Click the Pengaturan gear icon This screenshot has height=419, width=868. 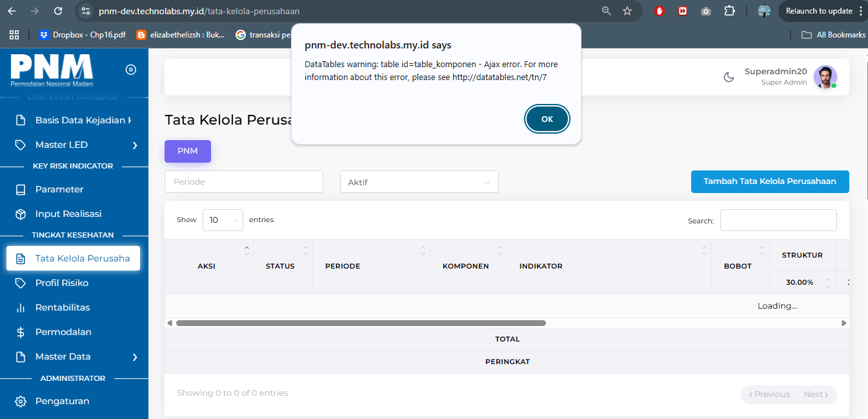21,401
